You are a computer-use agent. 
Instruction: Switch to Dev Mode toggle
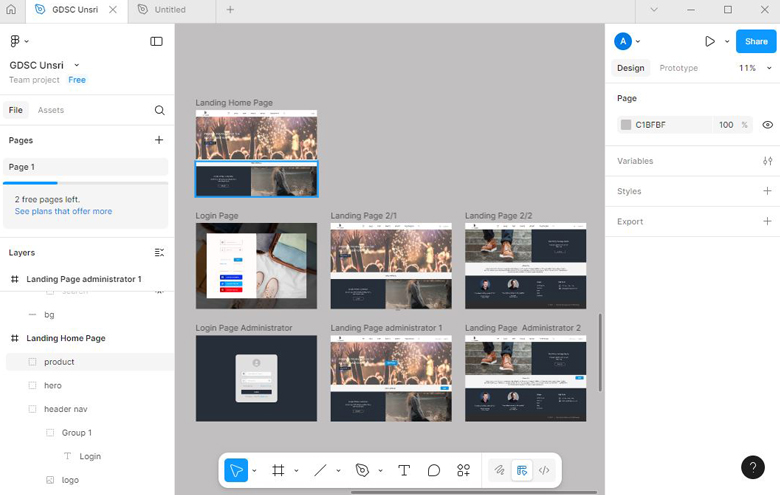click(x=544, y=470)
